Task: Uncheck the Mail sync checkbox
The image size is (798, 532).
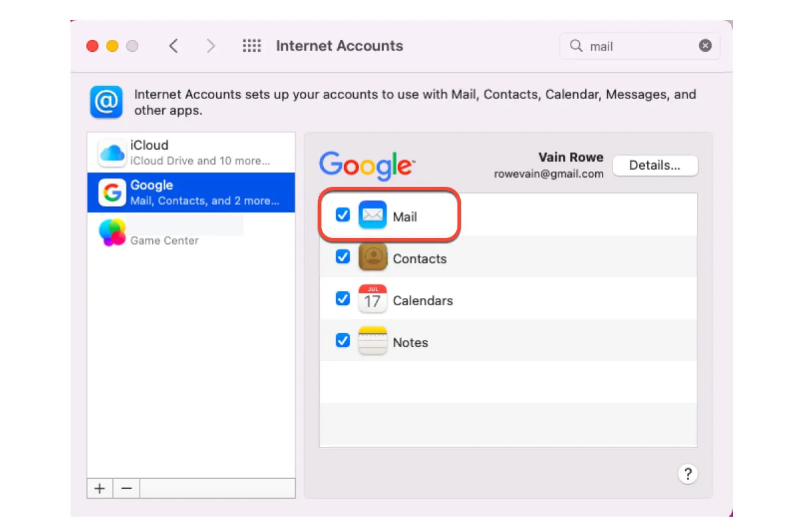Action: point(342,215)
